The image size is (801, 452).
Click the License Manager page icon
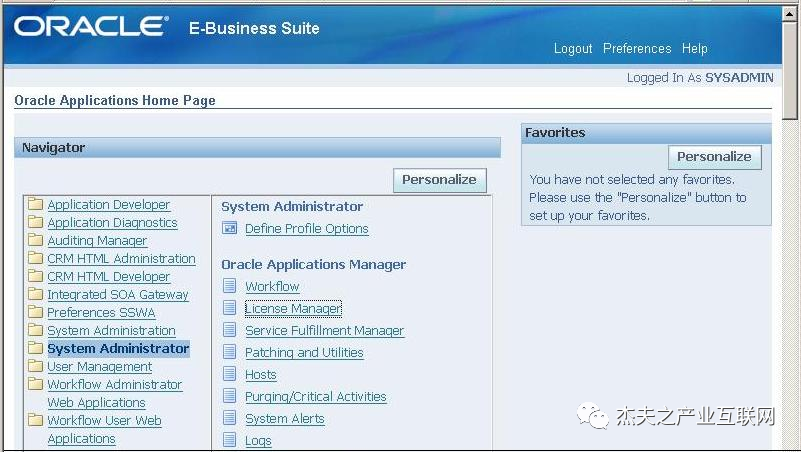[230, 307]
